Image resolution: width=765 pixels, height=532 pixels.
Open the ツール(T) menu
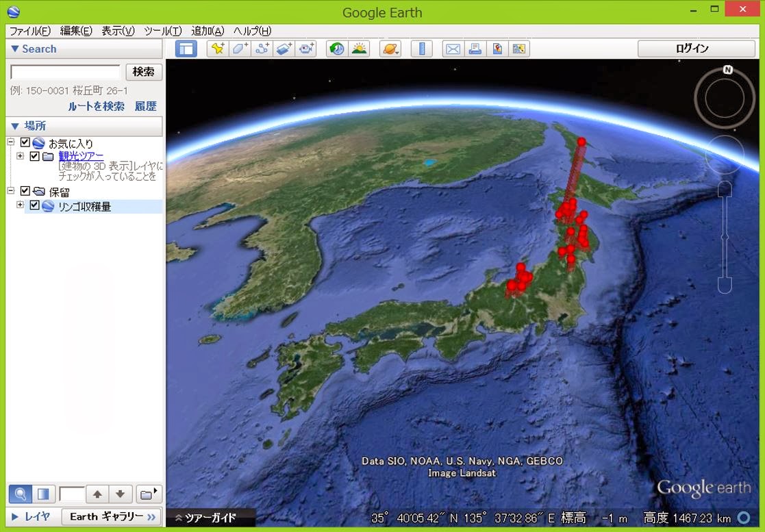click(162, 31)
